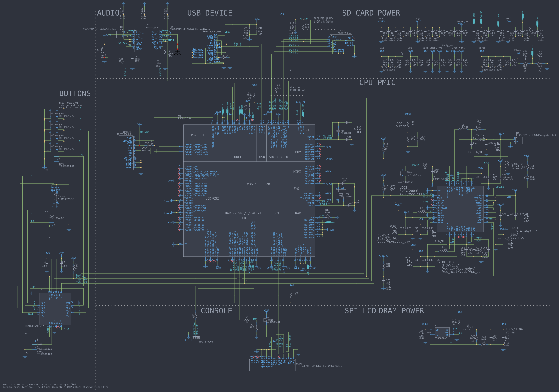Click the X1 24MHz crystal symbol
Viewport: 559px width, 392px height.
341,194
